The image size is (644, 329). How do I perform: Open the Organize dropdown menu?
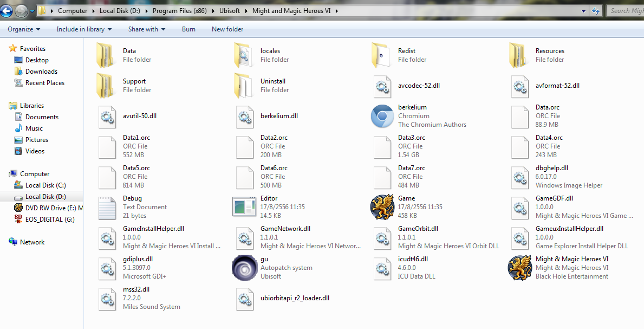pos(24,29)
